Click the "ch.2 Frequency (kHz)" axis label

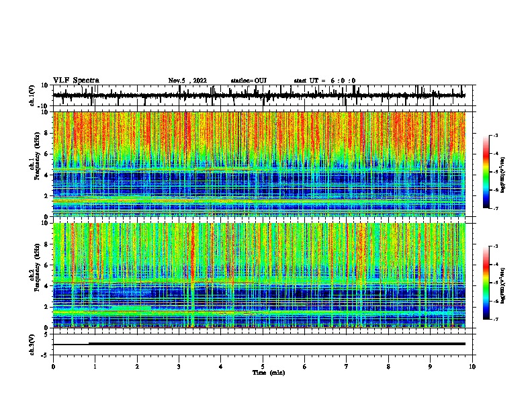click(x=35, y=267)
